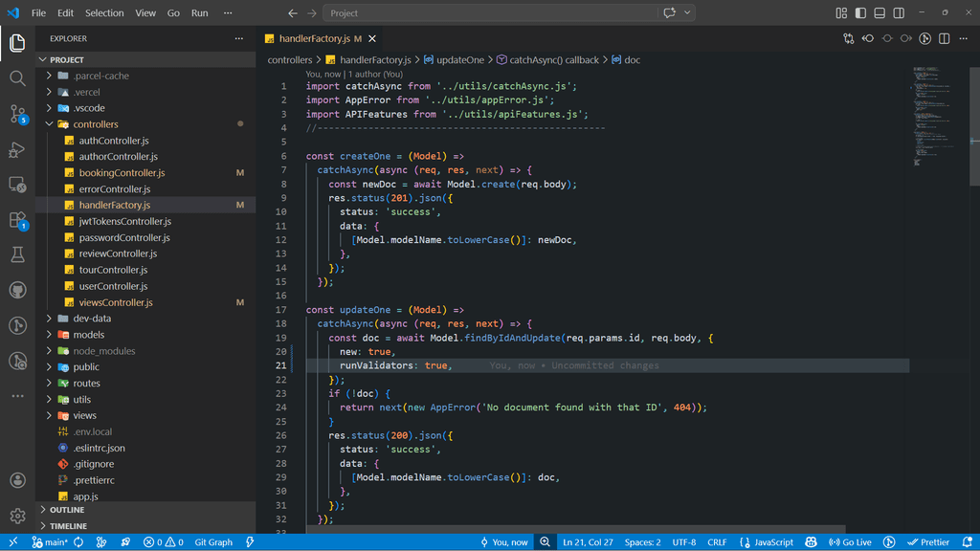
Task: Click the zoom magnifier icon in status bar
Action: pyautogui.click(x=545, y=542)
